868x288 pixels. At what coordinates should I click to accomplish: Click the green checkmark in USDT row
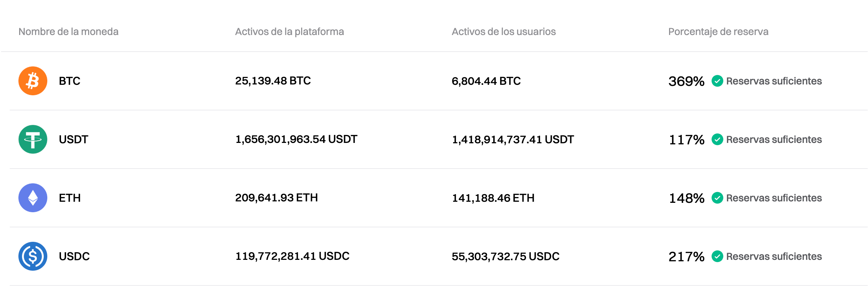point(717,139)
